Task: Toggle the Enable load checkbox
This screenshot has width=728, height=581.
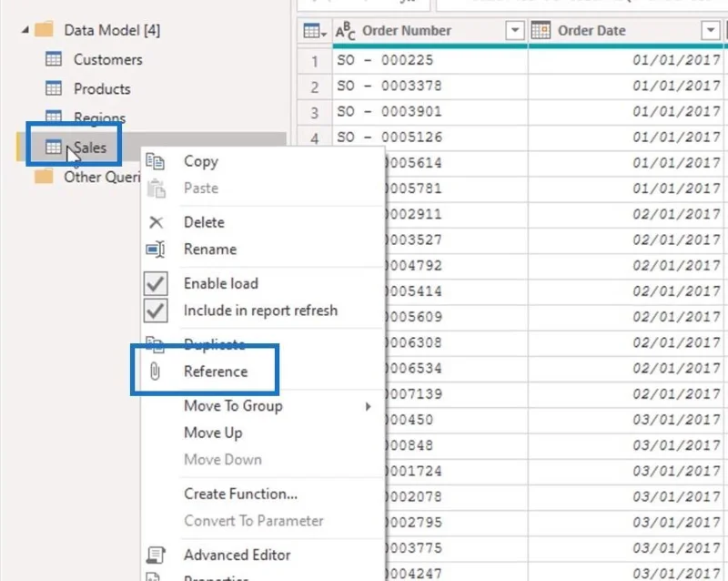Action: click(156, 283)
